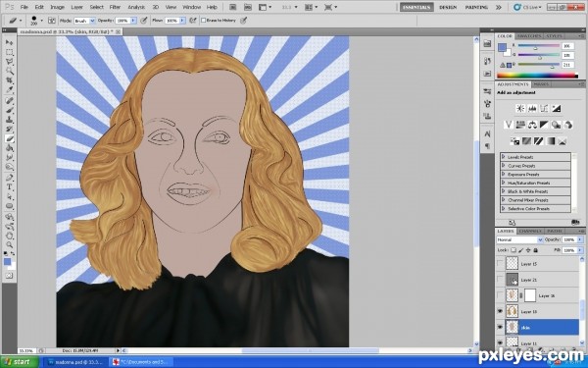Add a Levels adjustment
Image resolution: width=588 pixels, height=368 pixels.
click(x=532, y=109)
